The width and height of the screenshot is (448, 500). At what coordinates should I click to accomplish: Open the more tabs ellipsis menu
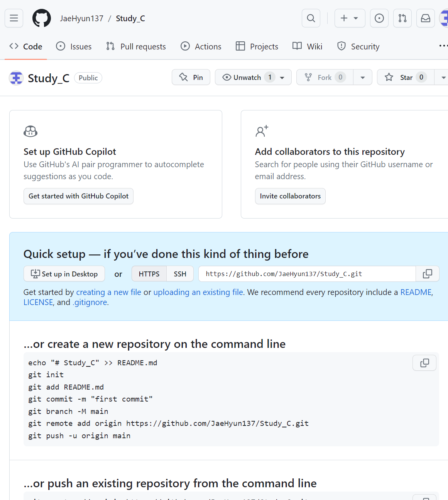point(443,46)
